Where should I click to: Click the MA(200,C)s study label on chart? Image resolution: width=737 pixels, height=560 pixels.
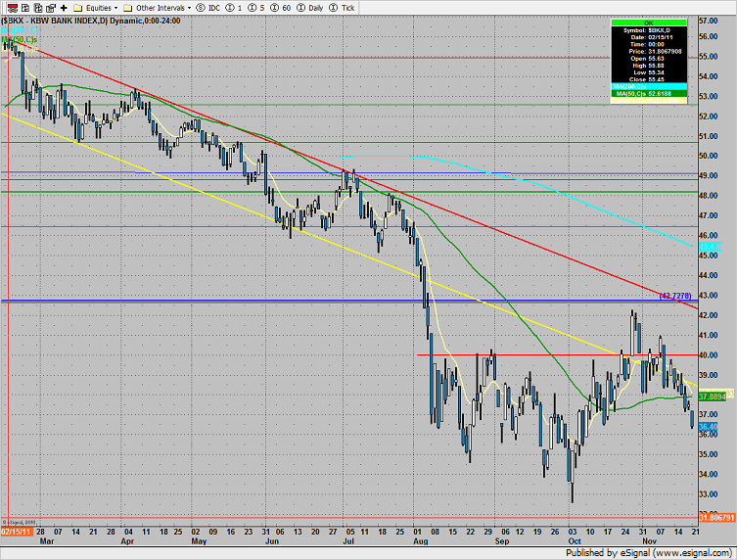[x=21, y=30]
